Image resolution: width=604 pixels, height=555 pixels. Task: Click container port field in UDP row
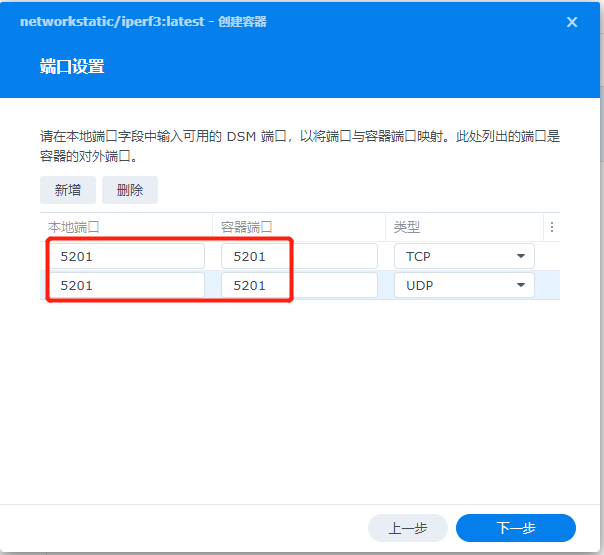coord(299,285)
